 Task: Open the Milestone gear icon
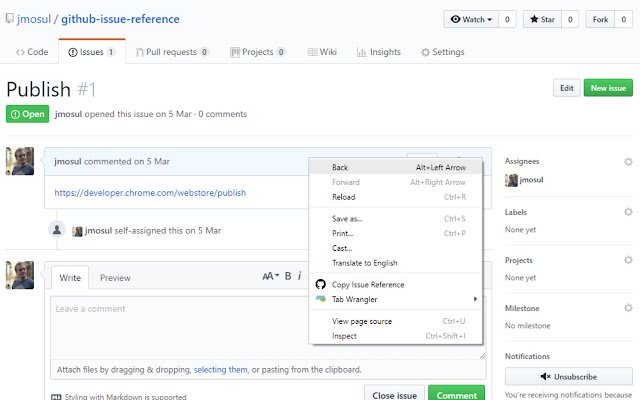[628, 308]
